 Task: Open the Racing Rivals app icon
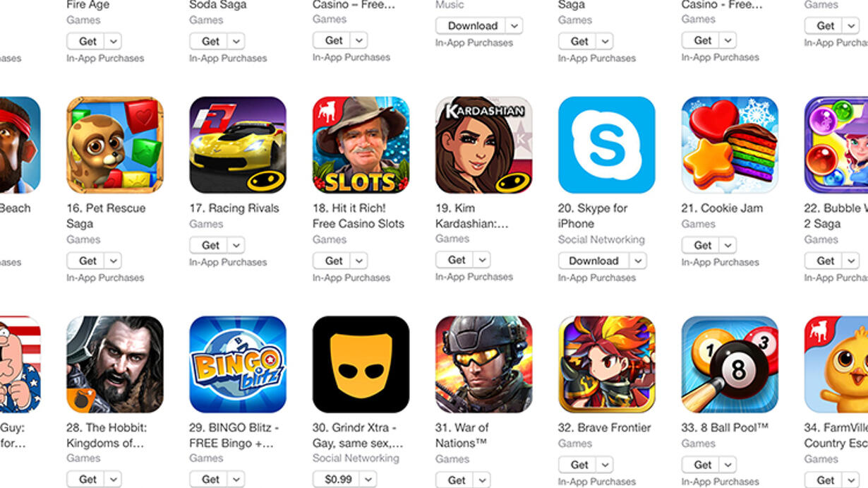pos(238,145)
